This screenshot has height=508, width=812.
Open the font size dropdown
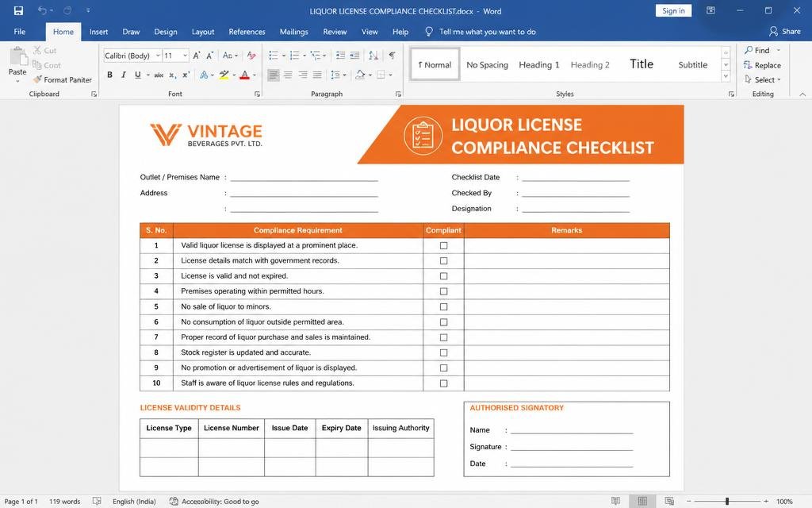point(185,56)
